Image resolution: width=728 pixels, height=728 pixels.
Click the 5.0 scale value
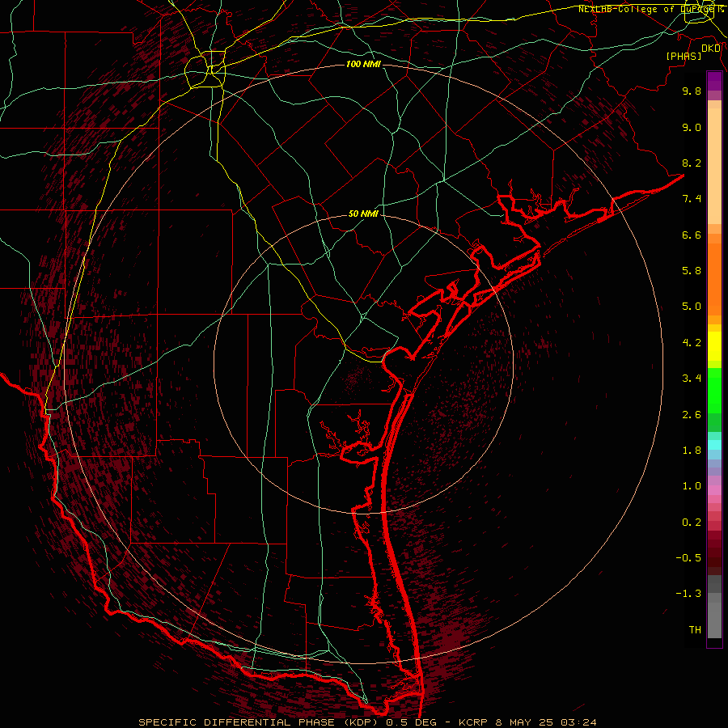[692, 307]
